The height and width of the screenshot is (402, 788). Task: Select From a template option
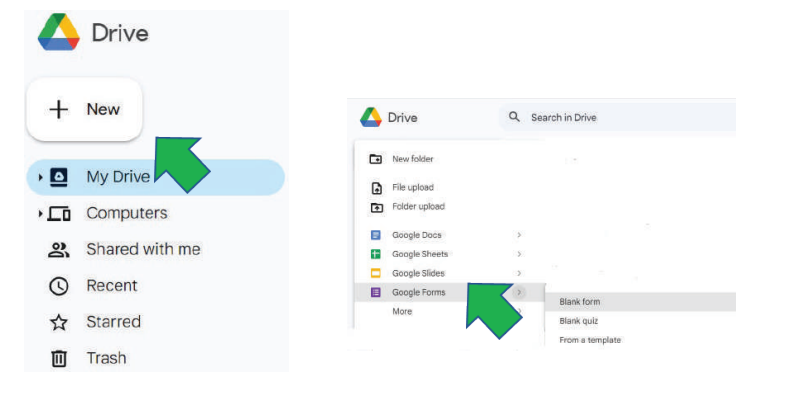click(590, 340)
